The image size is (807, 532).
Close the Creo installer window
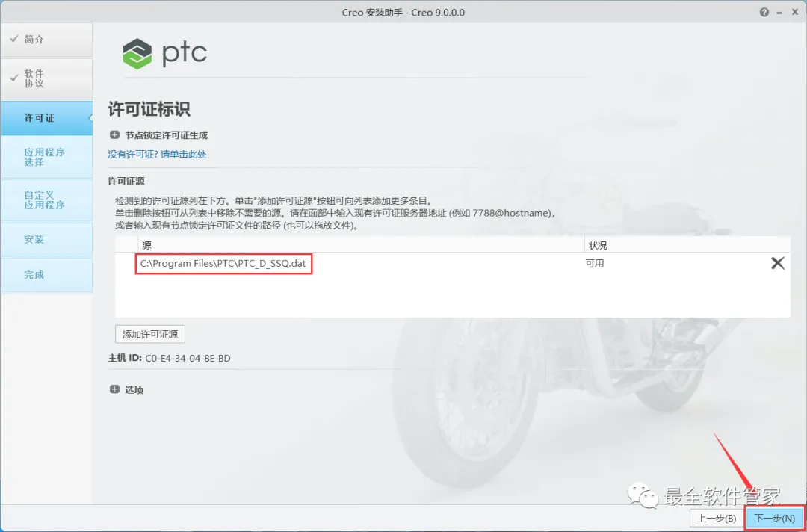coord(796,12)
